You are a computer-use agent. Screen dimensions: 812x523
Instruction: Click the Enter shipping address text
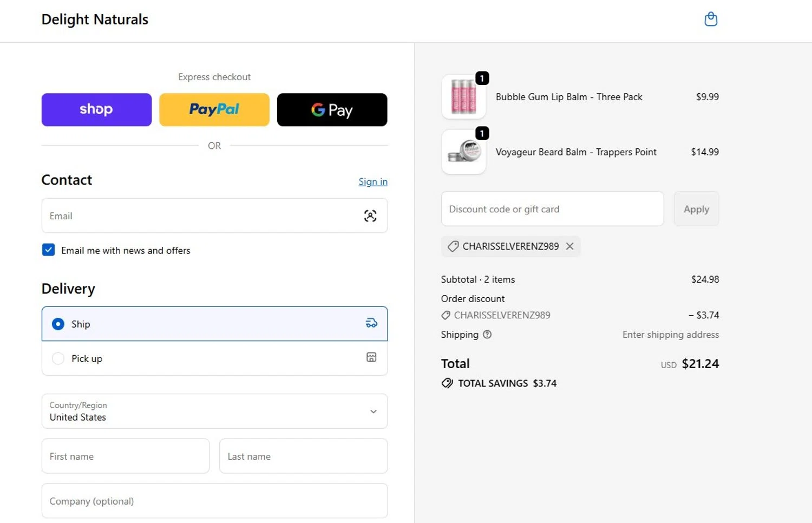point(671,335)
